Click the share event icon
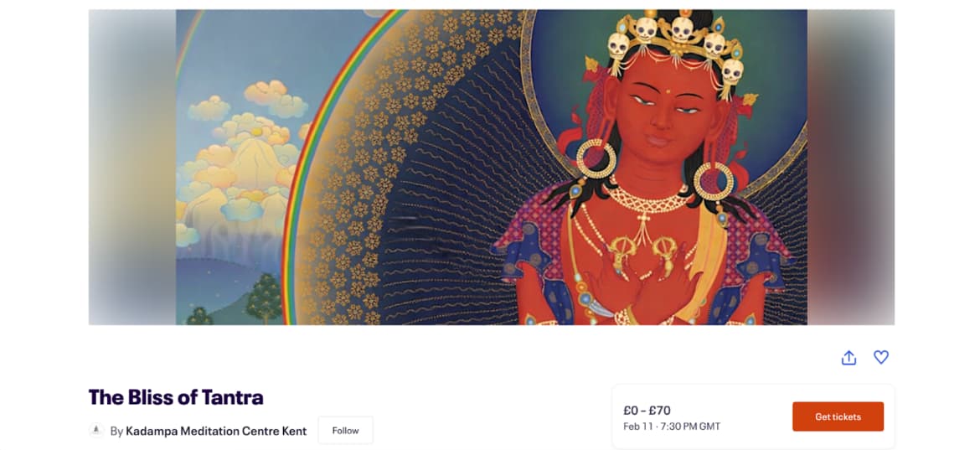 tap(848, 358)
